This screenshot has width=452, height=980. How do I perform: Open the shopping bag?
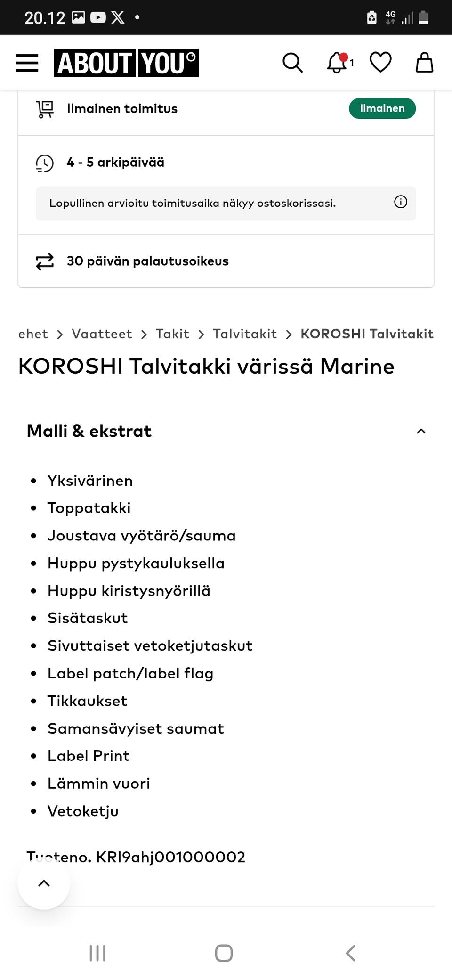424,63
